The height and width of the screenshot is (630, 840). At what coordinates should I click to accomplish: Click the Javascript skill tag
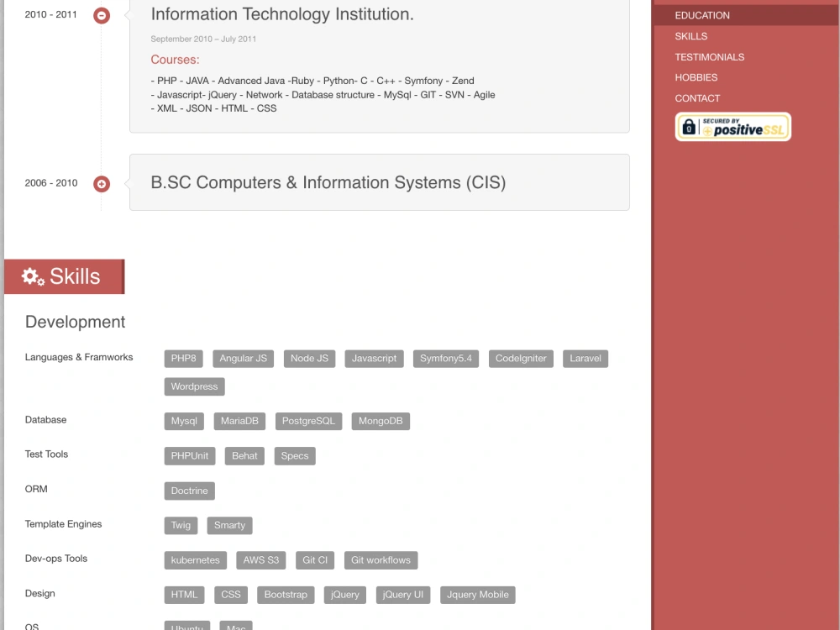pyautogui.click(x=374, y=359)
